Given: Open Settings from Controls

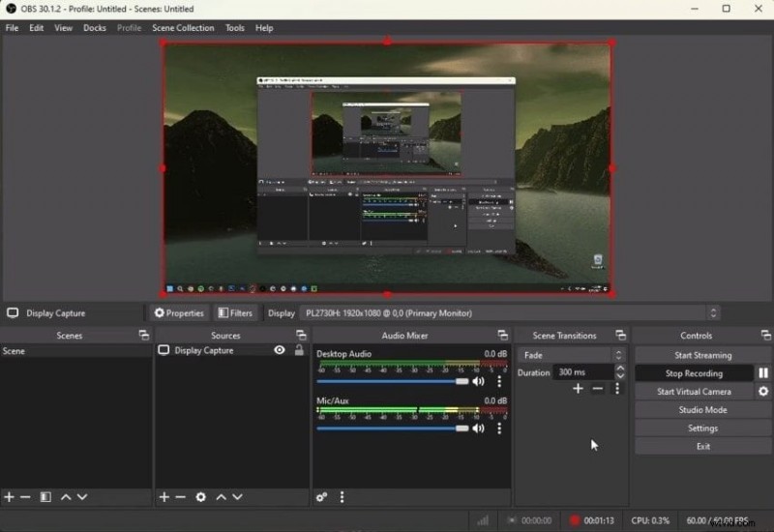Looking at the screenshot, I should (x=703, y=428).
